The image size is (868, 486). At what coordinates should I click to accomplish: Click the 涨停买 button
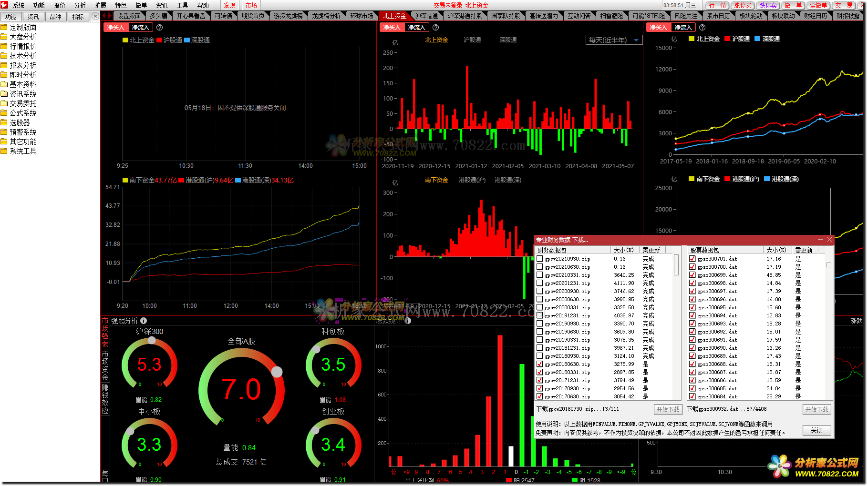pyautogui.click(x=743, y=5)
